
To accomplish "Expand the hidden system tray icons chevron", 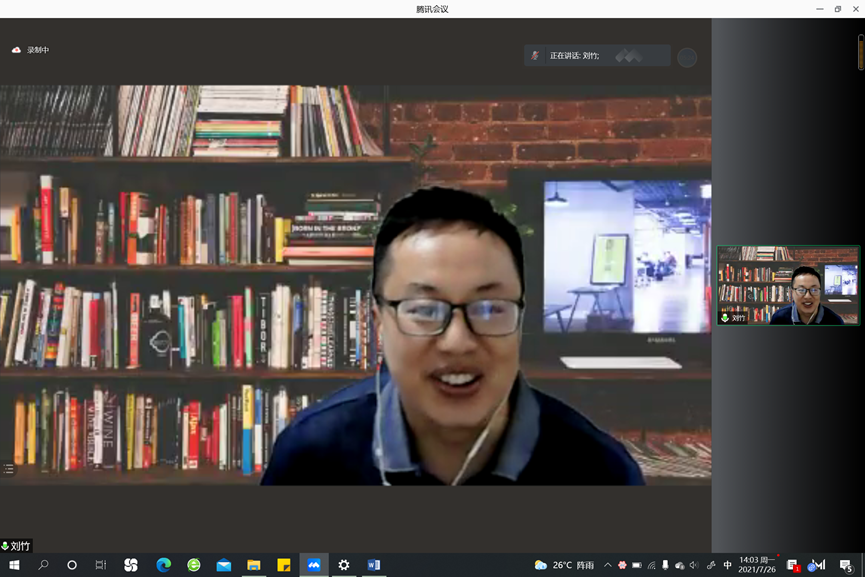I will (607, 565).
